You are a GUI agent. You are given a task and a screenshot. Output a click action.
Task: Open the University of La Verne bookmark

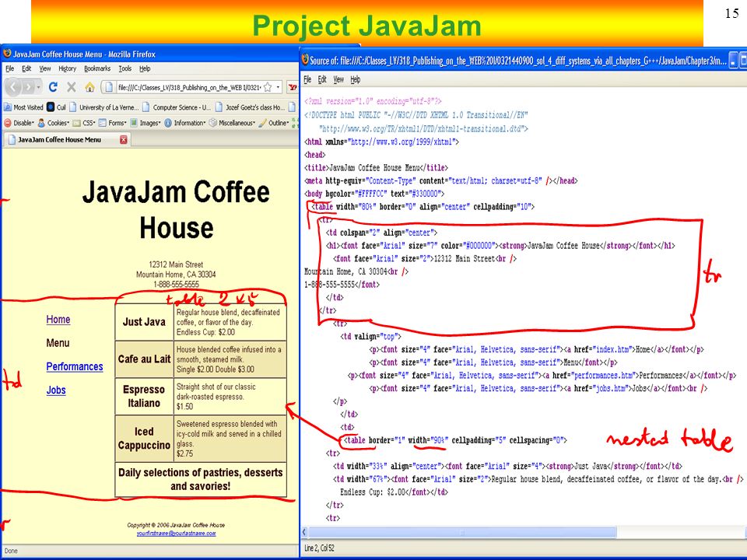click(104, 107)
